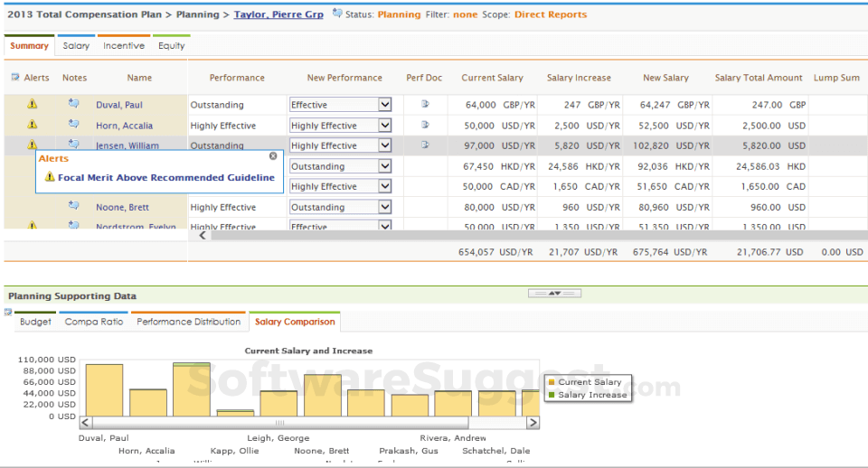Open Perf Doc icon in Duval, Paul row

pos(425,105)
